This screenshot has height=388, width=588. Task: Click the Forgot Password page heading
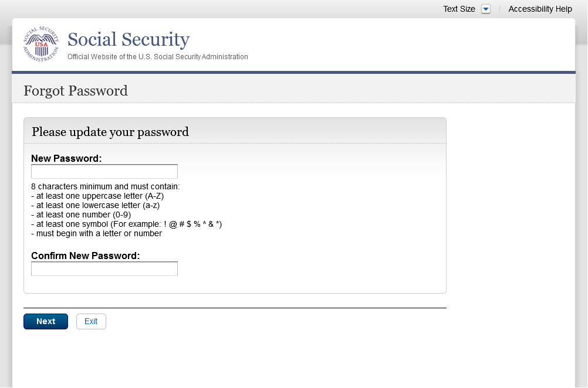tap(76, 91)
